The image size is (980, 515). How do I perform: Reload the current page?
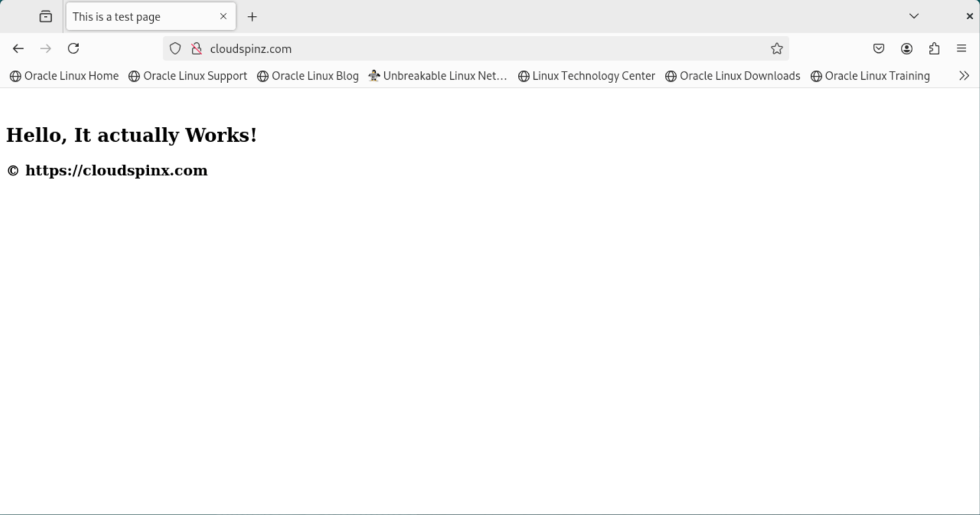click(73, 49)
